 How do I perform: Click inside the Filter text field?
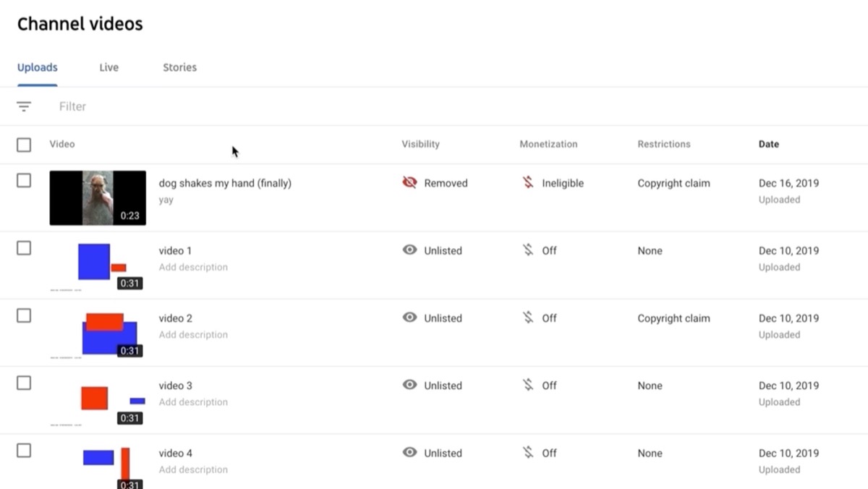pos(72,106)
